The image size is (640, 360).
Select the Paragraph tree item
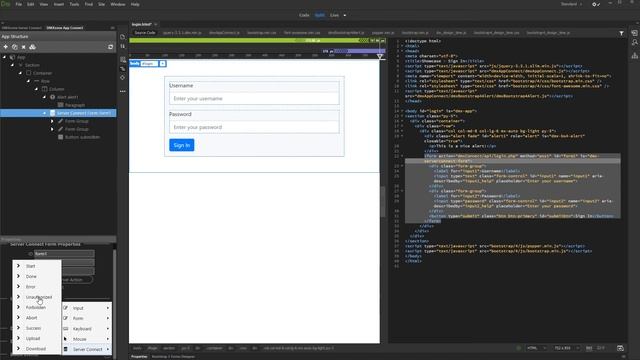(75, 105)
